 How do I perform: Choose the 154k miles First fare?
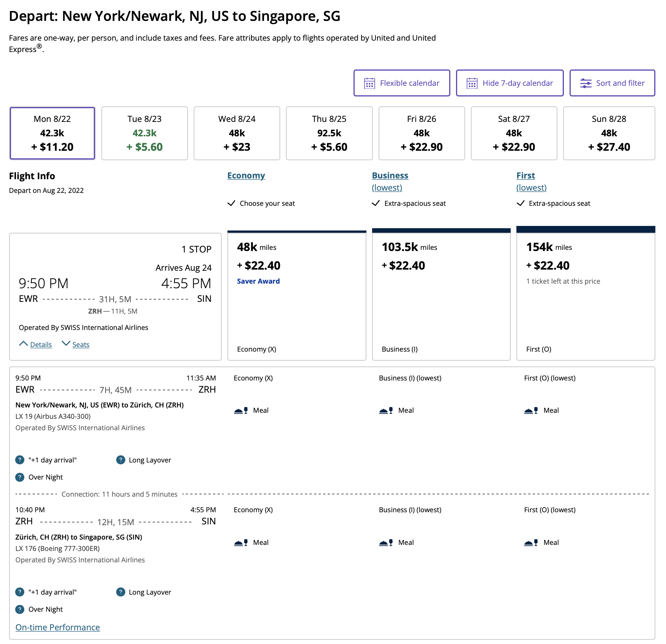point(586,294)
